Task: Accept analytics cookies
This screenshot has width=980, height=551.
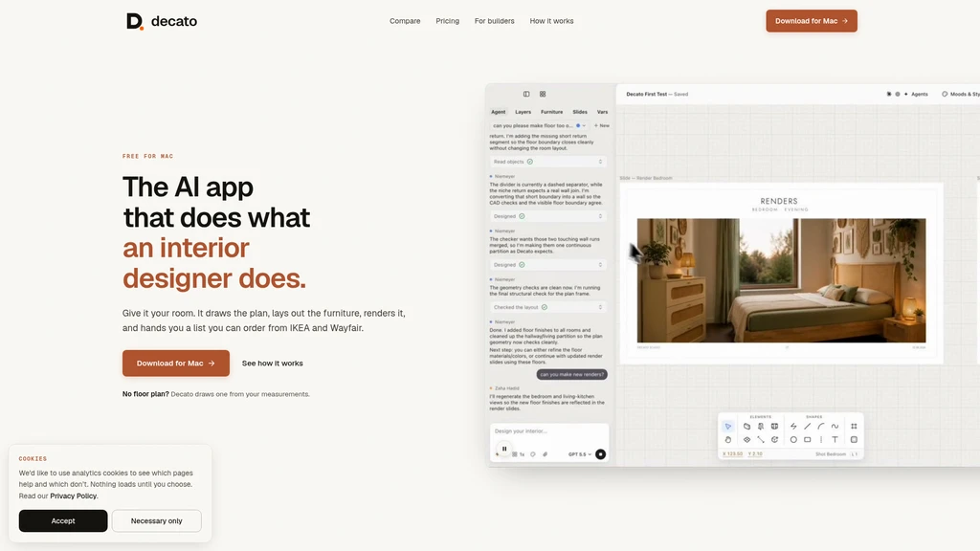Action: (63, 521)
